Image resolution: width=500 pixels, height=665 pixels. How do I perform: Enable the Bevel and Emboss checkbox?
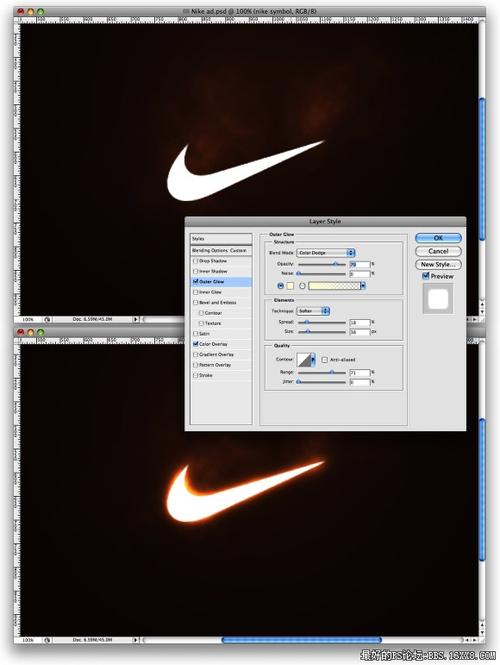[196, 302]
